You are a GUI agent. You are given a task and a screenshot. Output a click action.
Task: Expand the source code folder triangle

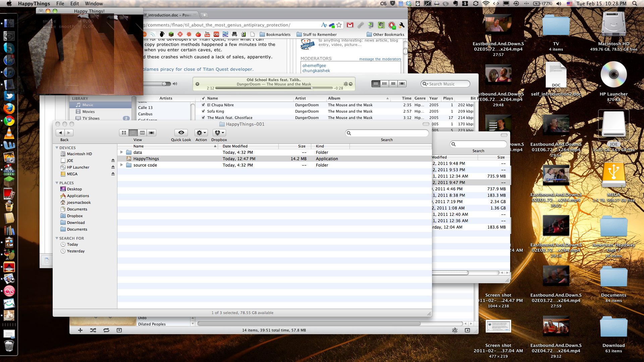[x=122, y=165]
